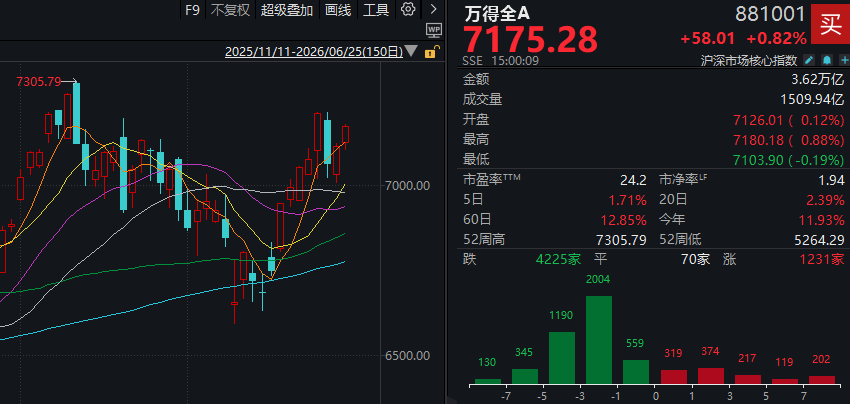Image resolution: width=850 pixels, height=404 pixels.
Task: Click the red distribution bar labeled 119
Action: [x=784, y=381]
